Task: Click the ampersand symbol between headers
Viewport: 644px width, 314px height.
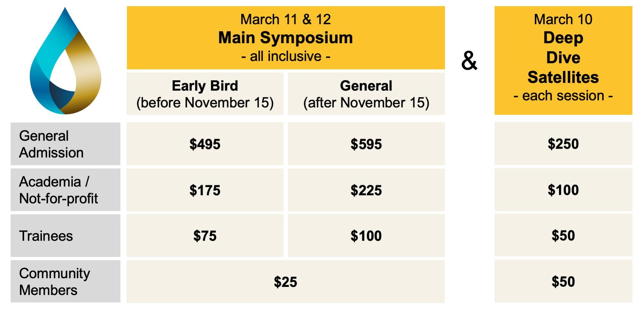Action: coord(469,61)
